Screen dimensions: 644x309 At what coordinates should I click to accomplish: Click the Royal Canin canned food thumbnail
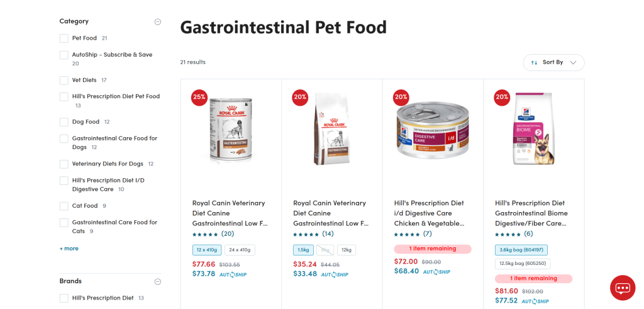230,128
